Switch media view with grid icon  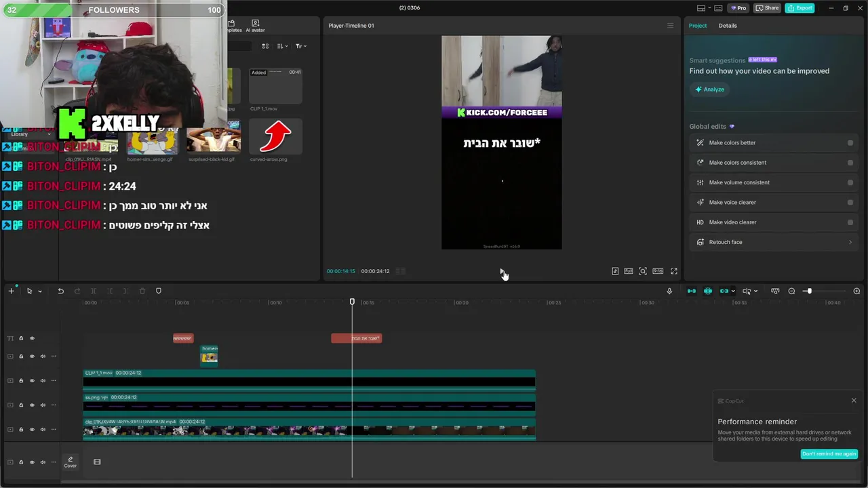coord(265,46)
